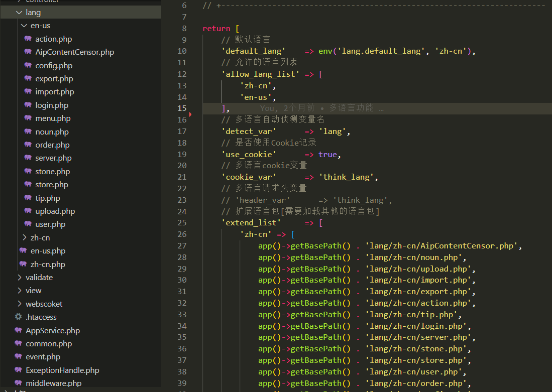Select the en-us folder name

click(x=40, y=26)
